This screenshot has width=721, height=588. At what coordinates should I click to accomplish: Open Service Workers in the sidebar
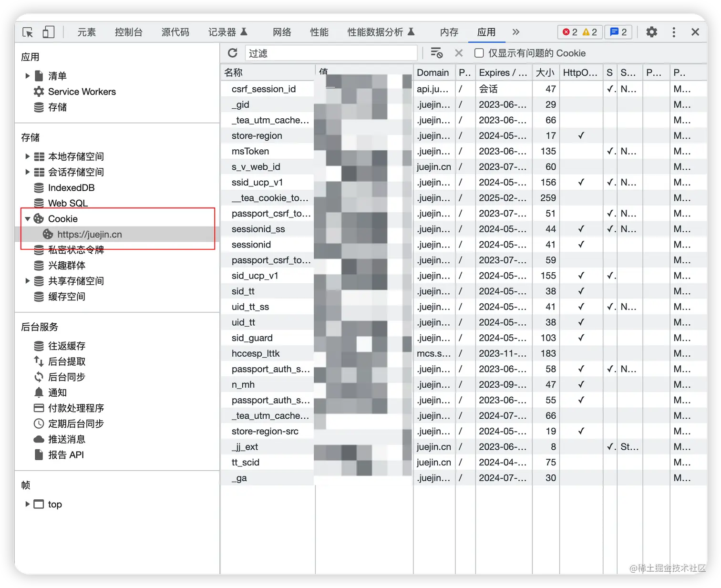coord(82,92)
